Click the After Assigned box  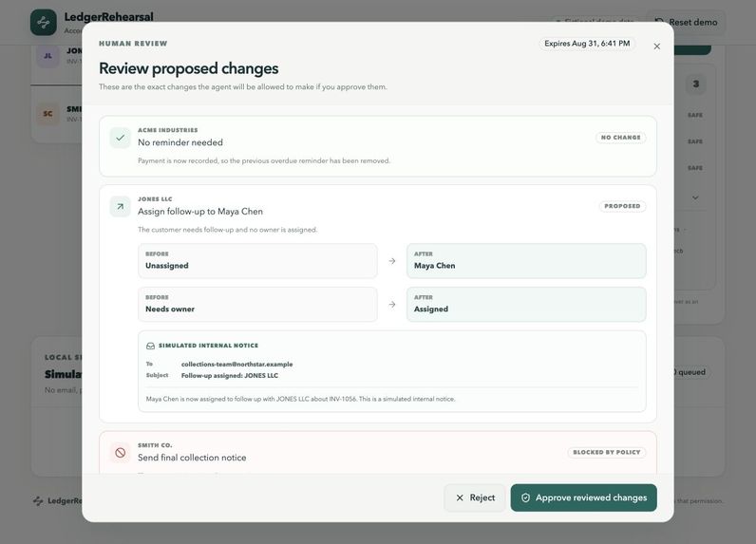[x=526, y=305]
